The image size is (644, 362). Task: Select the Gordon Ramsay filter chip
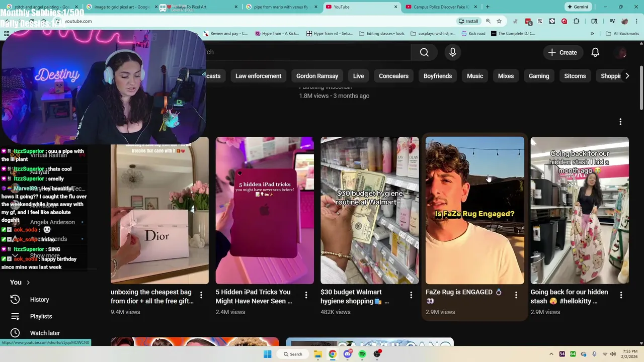point(317,76)
